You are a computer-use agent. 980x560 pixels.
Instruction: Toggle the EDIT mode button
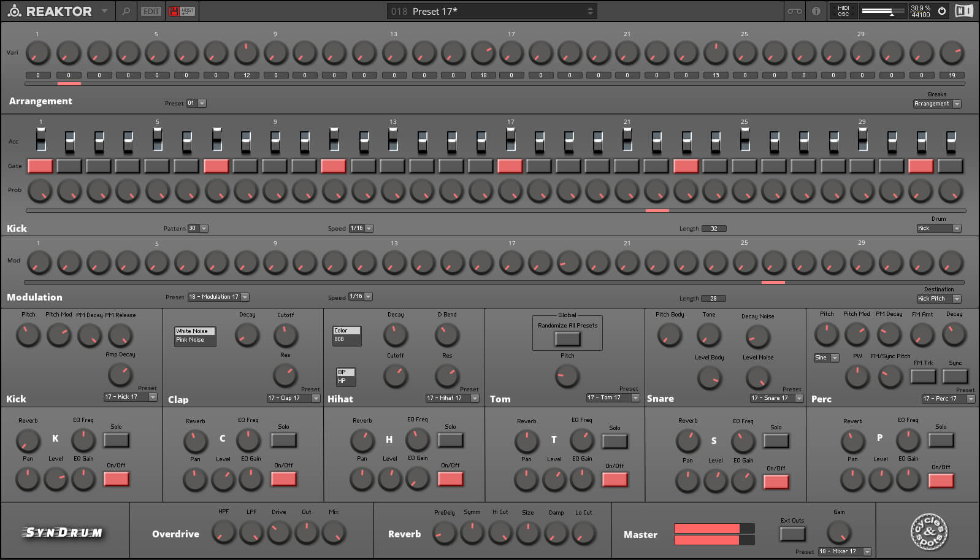tap(151, 11)
